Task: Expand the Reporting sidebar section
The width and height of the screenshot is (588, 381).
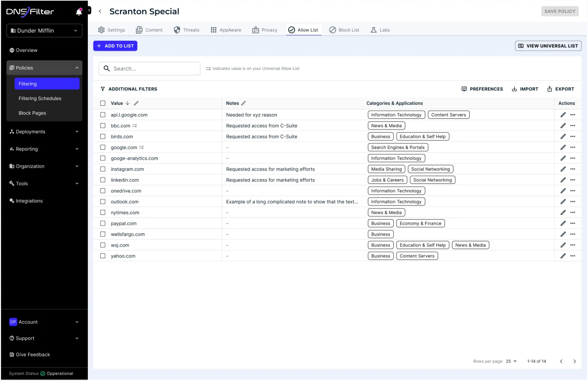Action: point(44,149)
